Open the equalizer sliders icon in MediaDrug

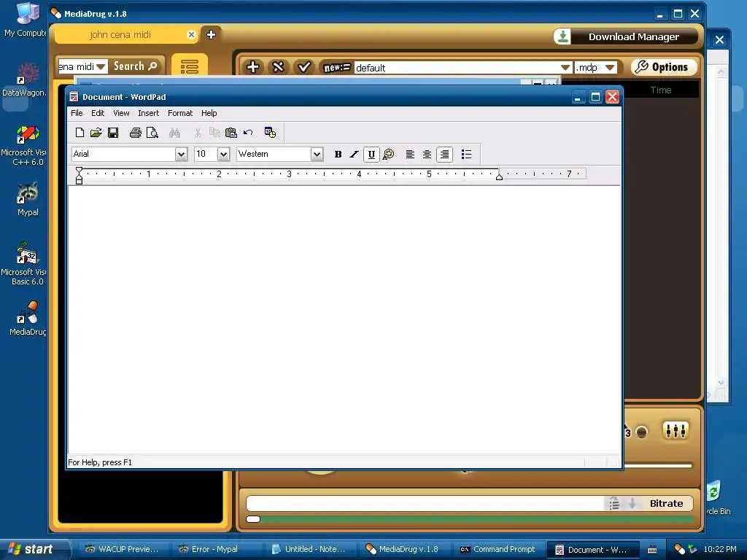(x=676, y=431)
